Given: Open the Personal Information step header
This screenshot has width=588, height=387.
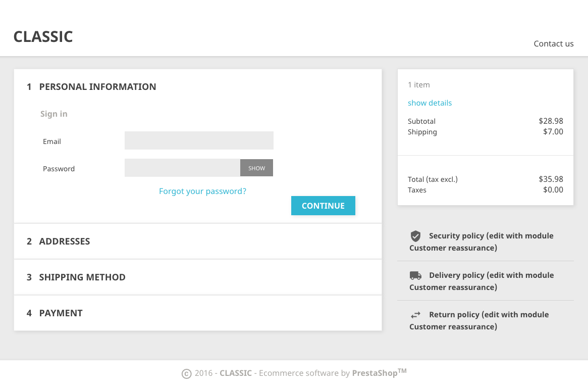Looking at the screenshot, I should [97, 87].
